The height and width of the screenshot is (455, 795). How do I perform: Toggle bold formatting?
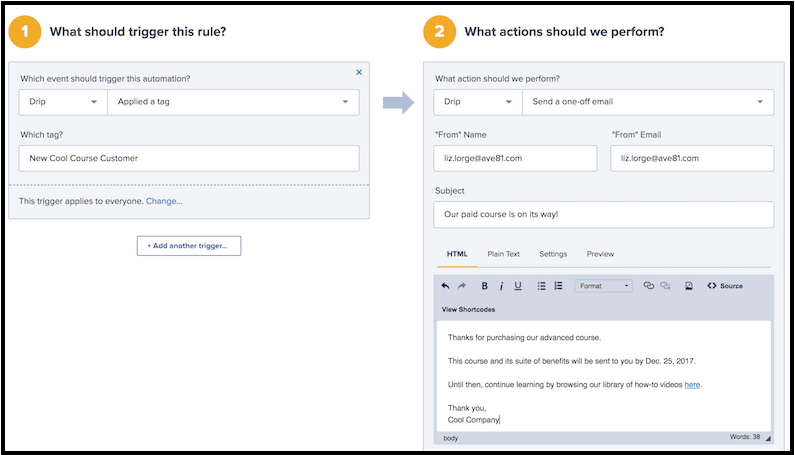(x=485, y=286)
